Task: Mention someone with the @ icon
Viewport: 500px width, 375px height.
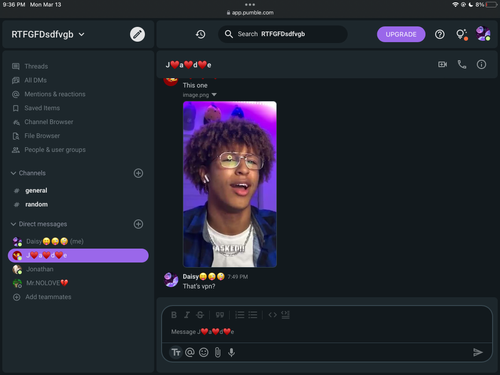Action: [190, 352]
